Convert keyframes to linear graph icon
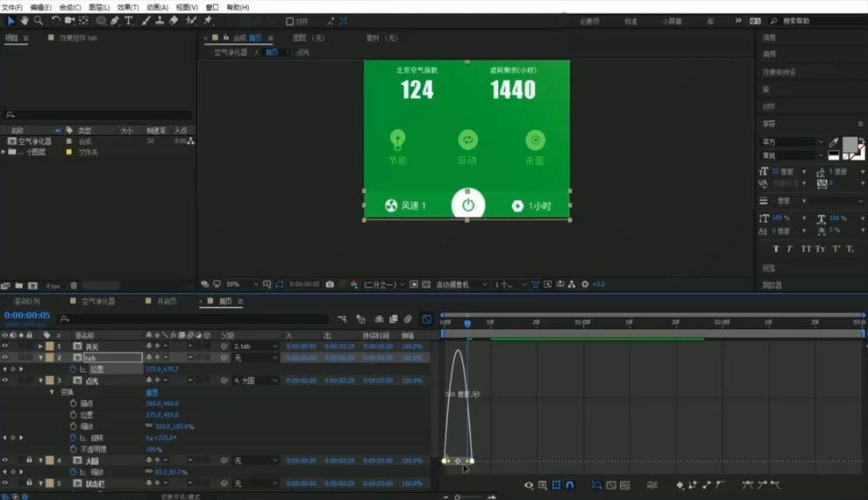Image resolution: width=868 pixels, height=500 pixels. [x=707, y=485]
